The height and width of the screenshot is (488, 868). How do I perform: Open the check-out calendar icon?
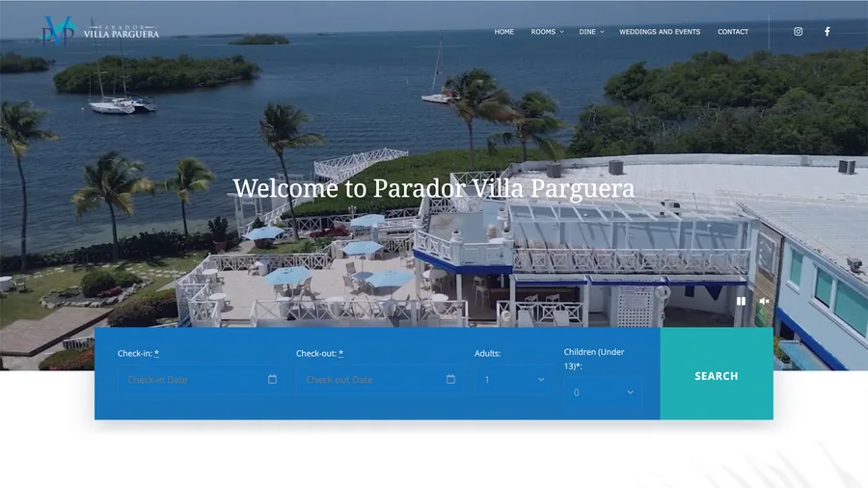(x=450, y=379)
